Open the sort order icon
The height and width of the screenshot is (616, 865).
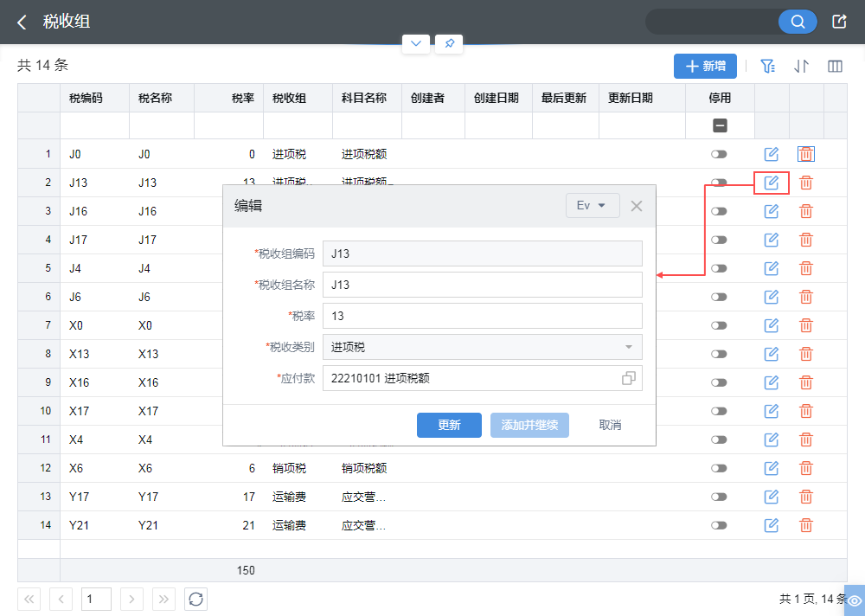pyautogui.click(x=801, y=67)
